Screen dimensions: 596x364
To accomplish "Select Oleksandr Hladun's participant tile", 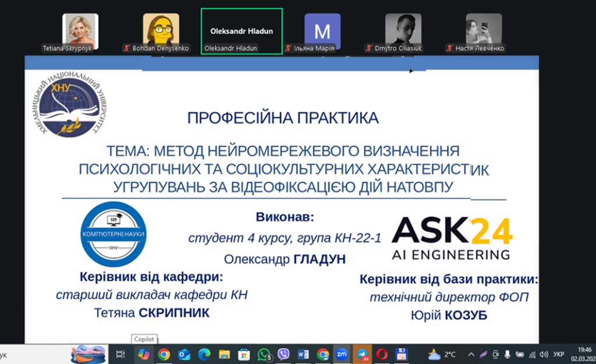I will pos(242,31).
